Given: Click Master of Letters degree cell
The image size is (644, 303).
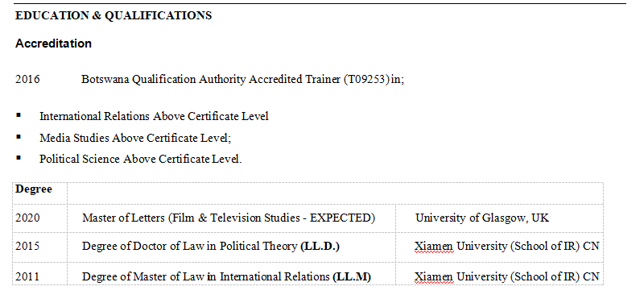Looking at the screenshot, I should [x=231, y=218].
